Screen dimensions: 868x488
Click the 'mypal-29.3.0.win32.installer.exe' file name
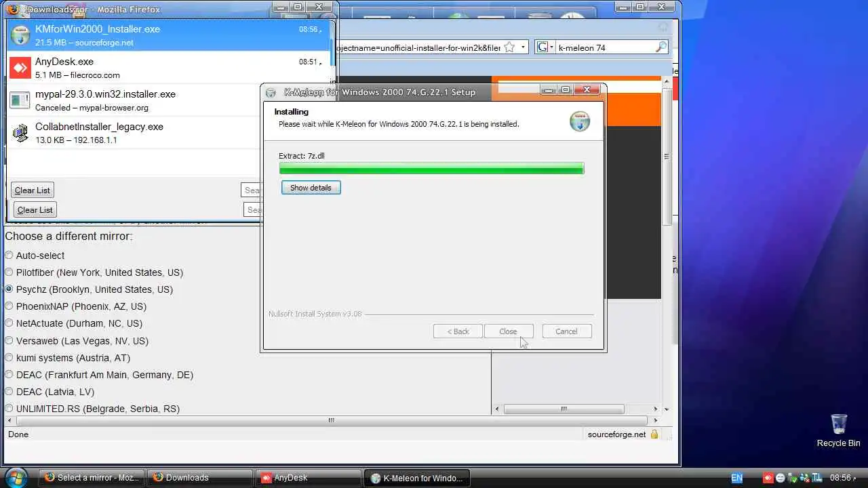click(105, 94)
